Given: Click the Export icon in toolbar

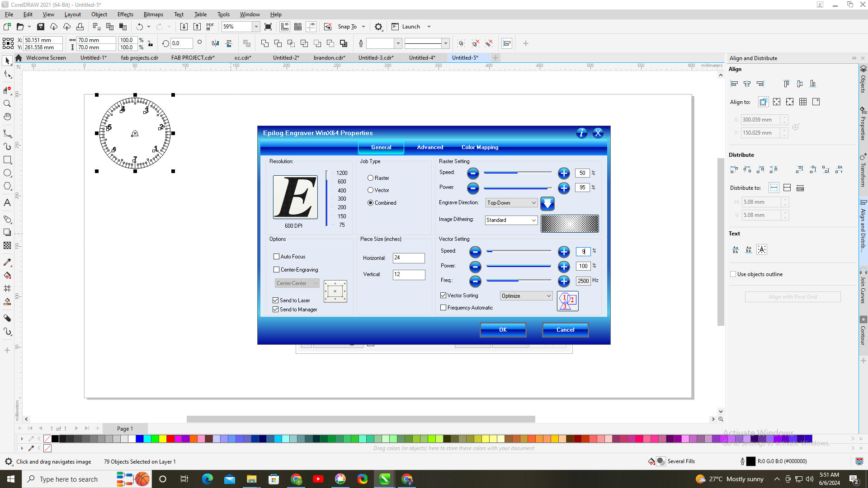Looking at the screenshot, I should tap(197, 27).
